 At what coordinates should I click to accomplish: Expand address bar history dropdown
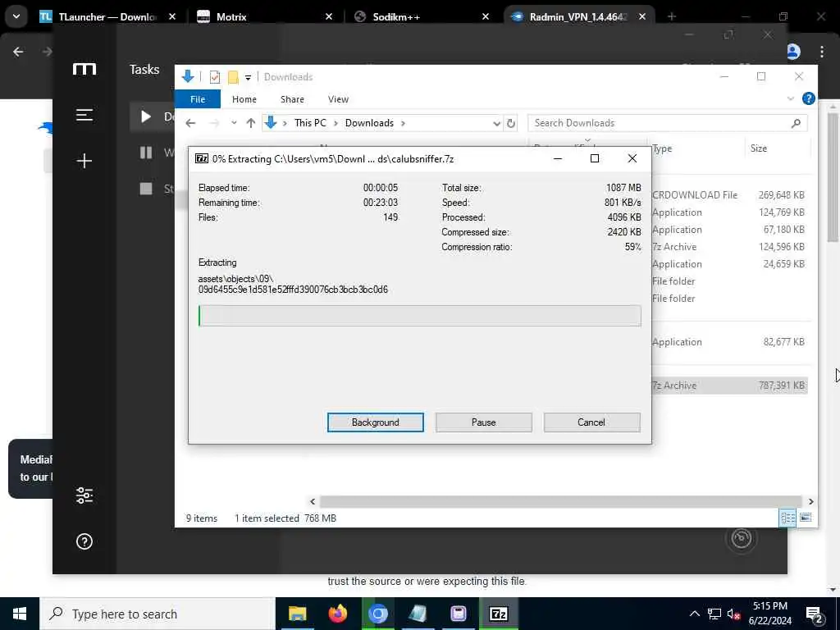496,123
